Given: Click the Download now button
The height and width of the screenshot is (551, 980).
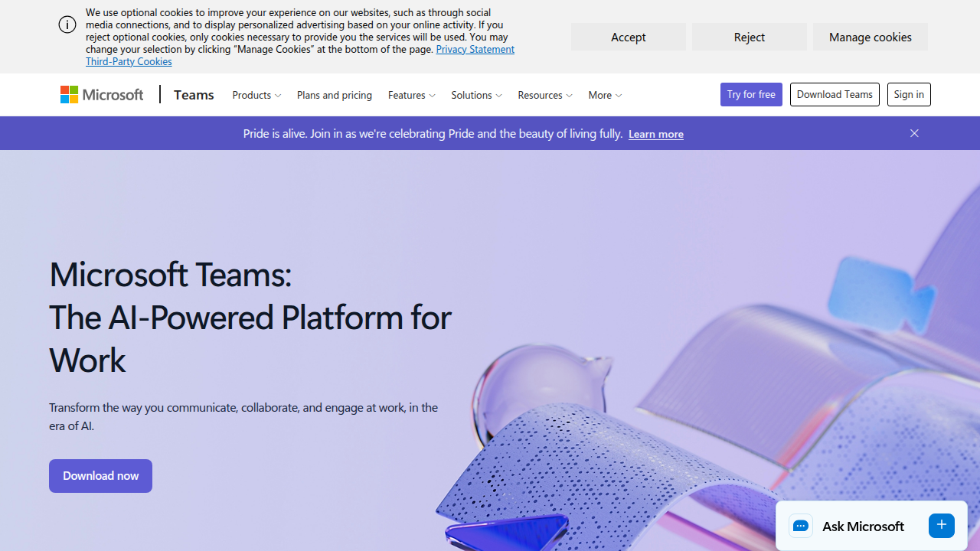Looking at the screenshot, I should pos(100,476).
